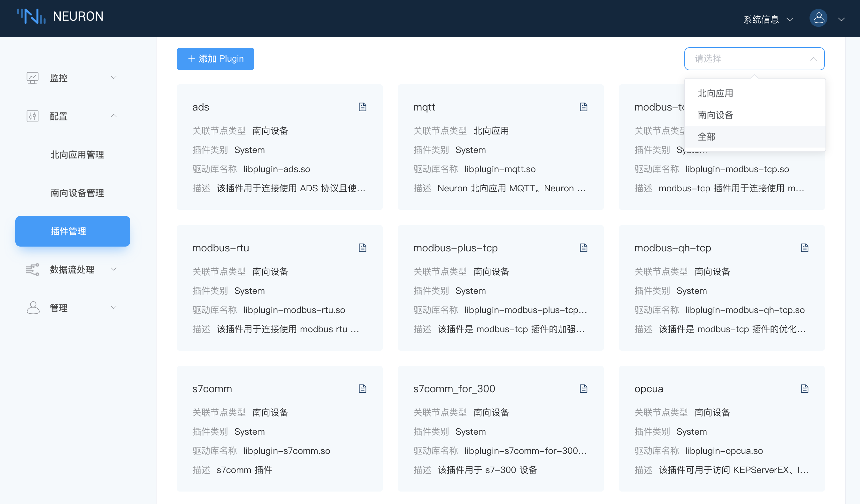860x504 pixels.
Task: Click the 监控 monitor icon in sidebar
Action: (x=33, y=78)
